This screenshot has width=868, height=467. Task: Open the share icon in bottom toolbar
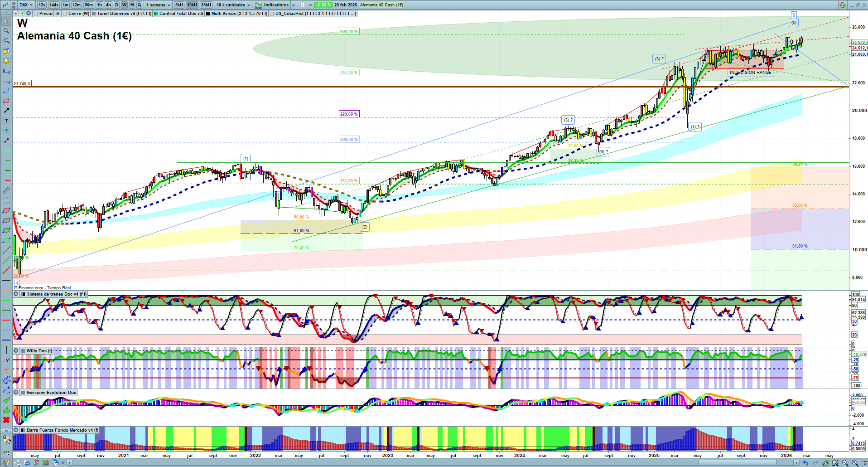17,463
